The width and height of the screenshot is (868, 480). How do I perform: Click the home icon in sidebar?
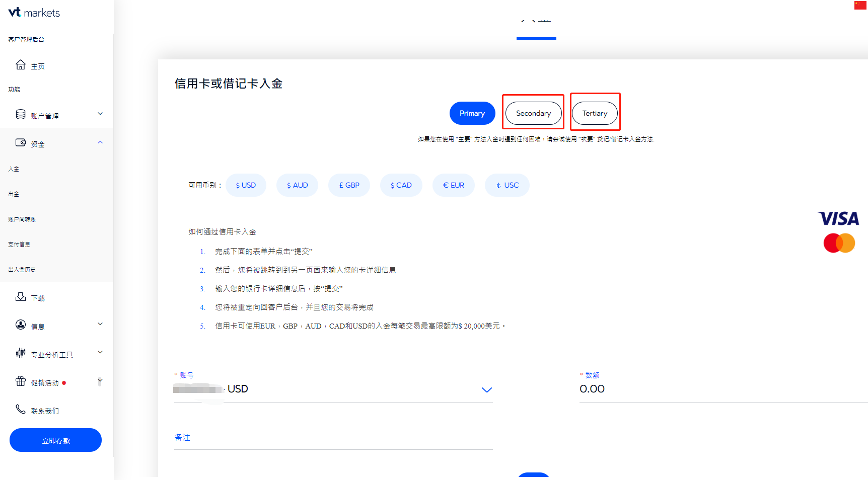pyautogui.click(x=21, y=65)
